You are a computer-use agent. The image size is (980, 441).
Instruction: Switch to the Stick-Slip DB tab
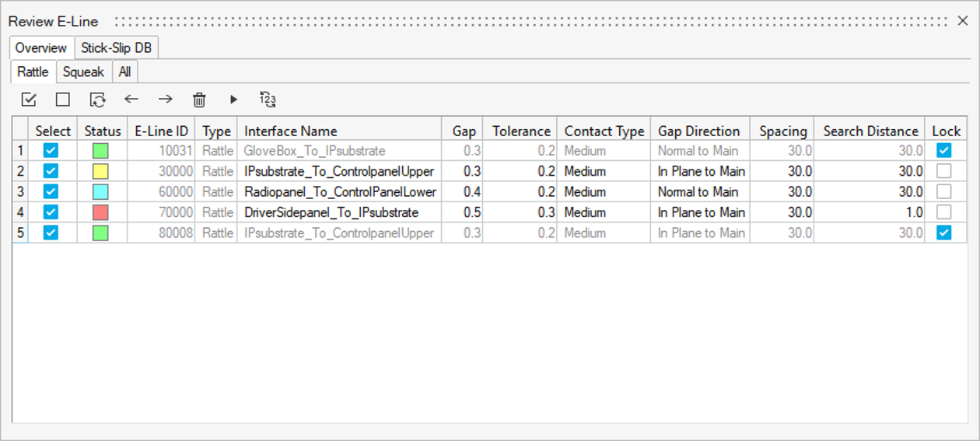click(117, 48)
